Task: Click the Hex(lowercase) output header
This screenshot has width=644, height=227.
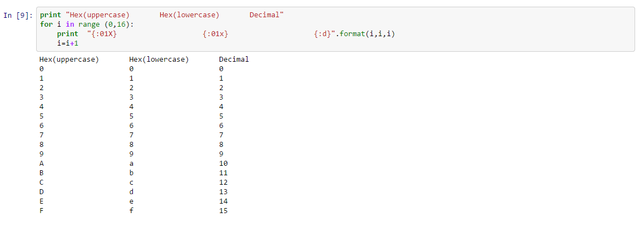Action: click(x=158, y=60)
